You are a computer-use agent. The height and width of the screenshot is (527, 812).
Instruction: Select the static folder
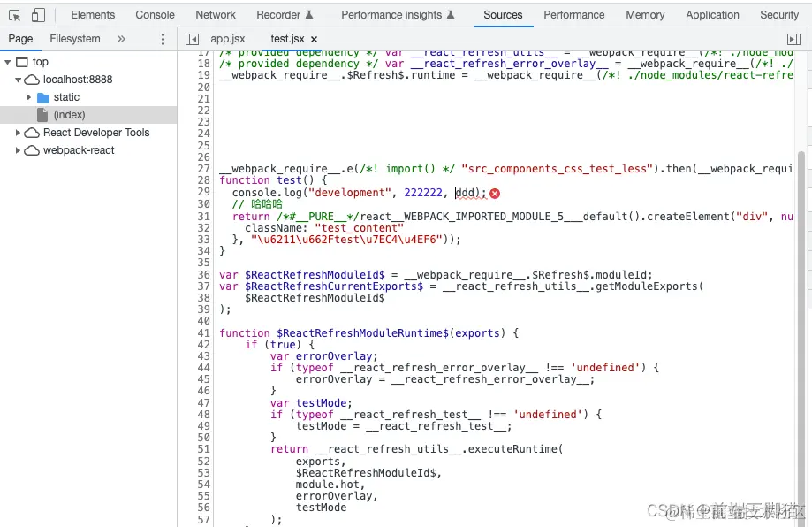66,97
